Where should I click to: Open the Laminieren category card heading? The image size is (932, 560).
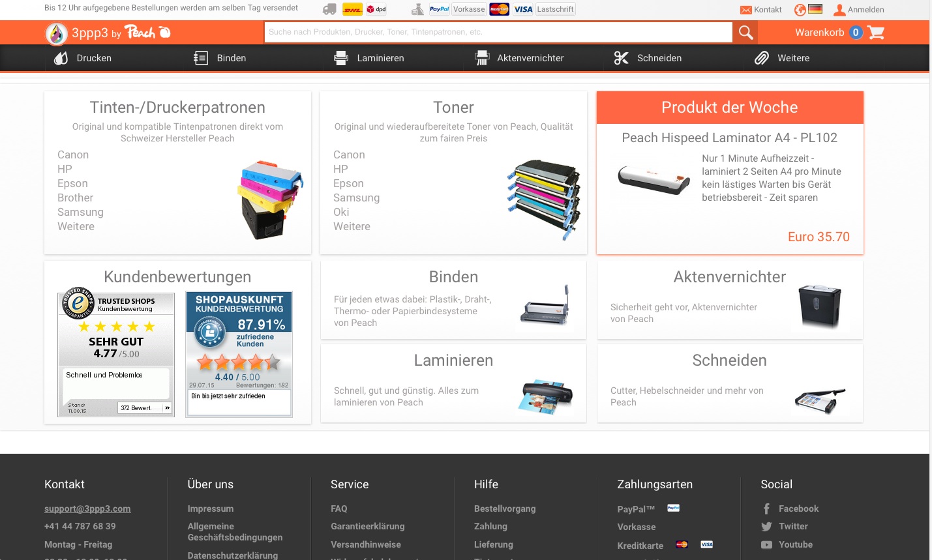coord(453,361)
